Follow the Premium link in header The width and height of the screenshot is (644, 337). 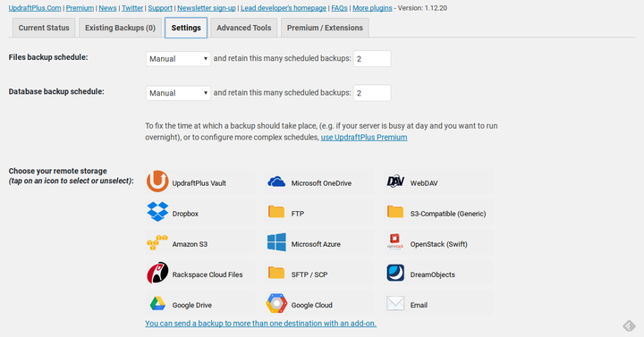pos(80,8)
